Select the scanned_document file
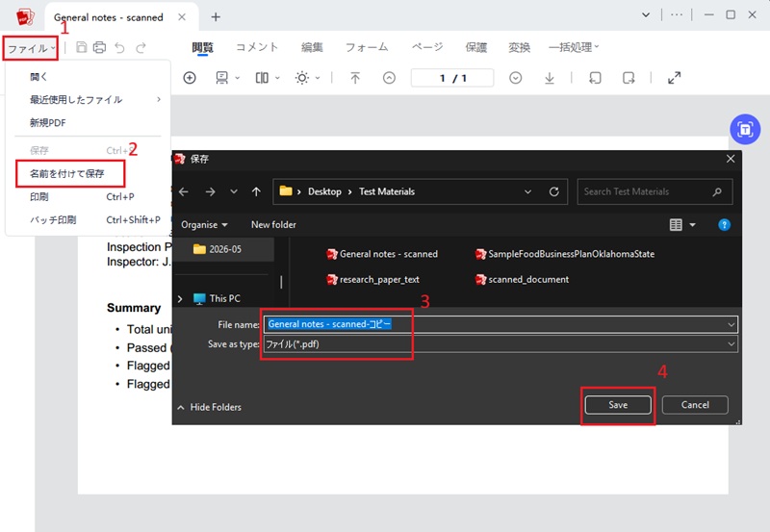The image size is (770, 532). coord(522,279)
